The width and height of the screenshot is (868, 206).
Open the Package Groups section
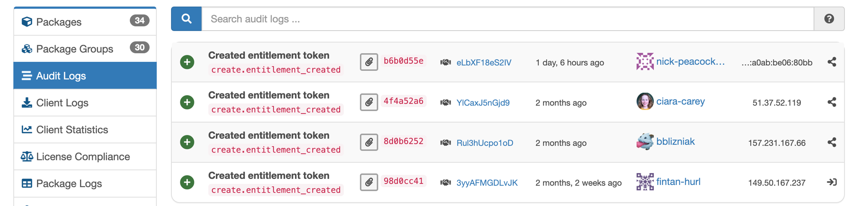coord(74,49)
